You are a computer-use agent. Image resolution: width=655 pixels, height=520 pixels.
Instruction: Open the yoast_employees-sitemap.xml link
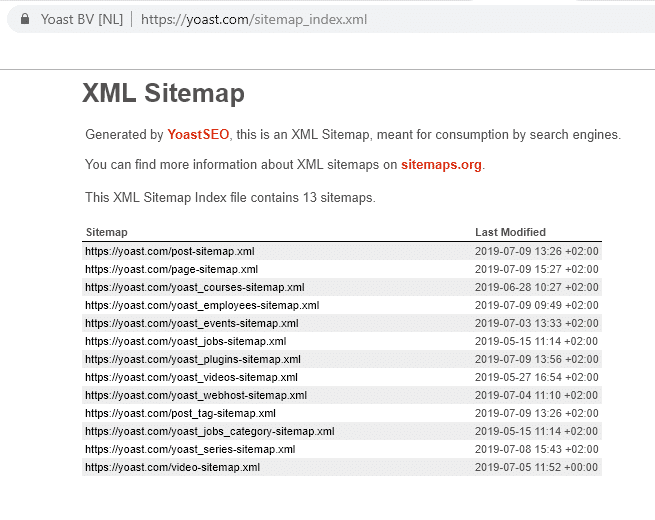[x=202, y=305]
